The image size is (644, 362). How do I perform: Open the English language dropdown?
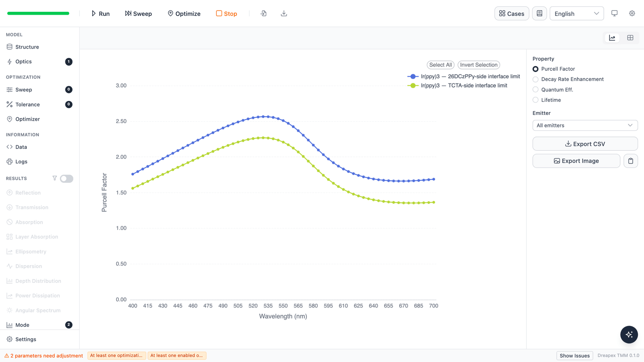coord(576,13)
